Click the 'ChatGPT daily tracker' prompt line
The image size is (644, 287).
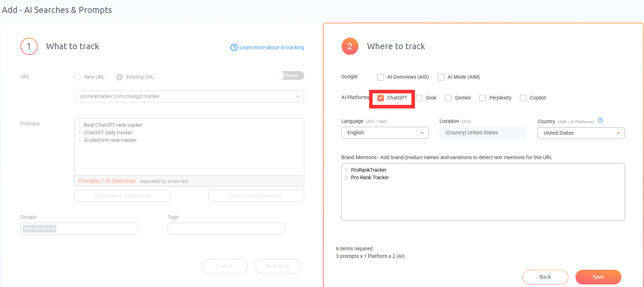coord(108,133)
